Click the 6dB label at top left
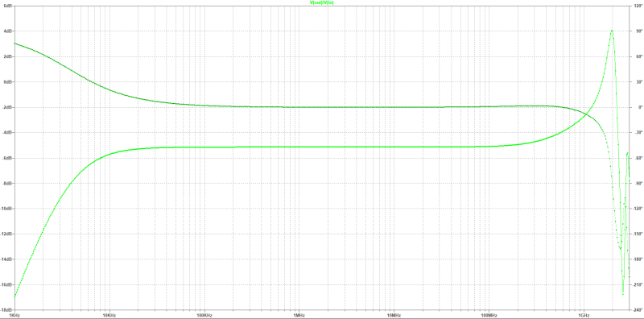The height and width of the screenshot is (319, 644). tap(7, 6)
